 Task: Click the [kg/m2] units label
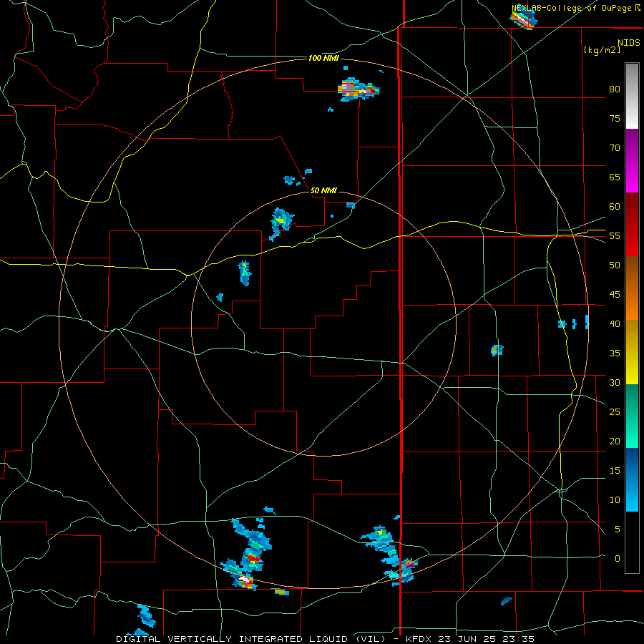(x=602, y=50)
